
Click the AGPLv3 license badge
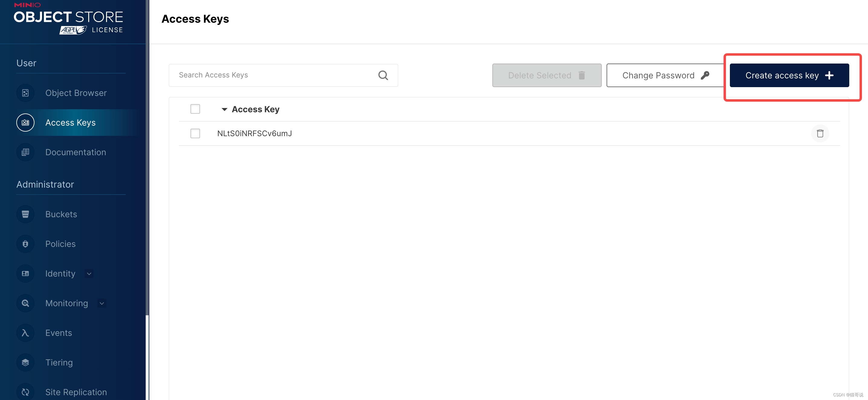(x=73, y=30)
